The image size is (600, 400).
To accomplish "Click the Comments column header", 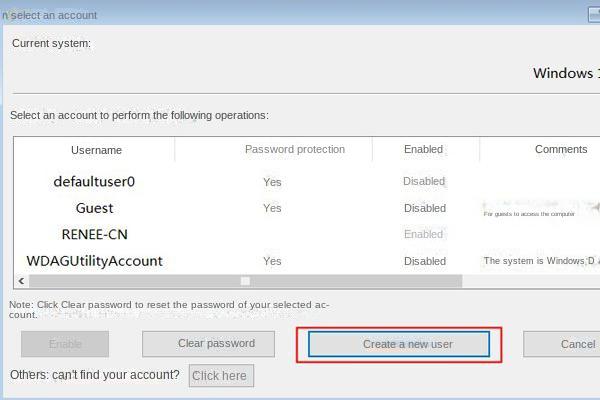I will coord(540,149).
